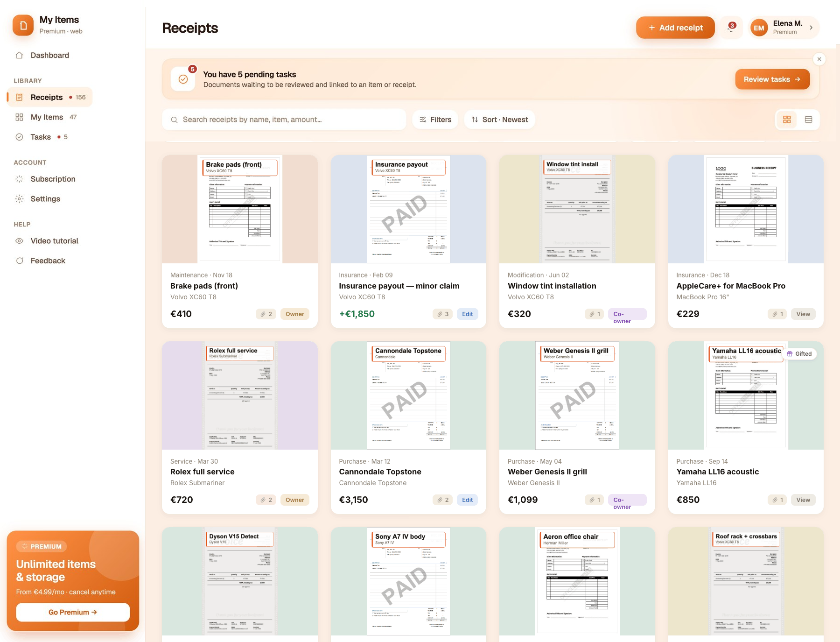
Task: View the AppleCare+ for MacBook Pro receipt
Action: [x=803, y=314]
